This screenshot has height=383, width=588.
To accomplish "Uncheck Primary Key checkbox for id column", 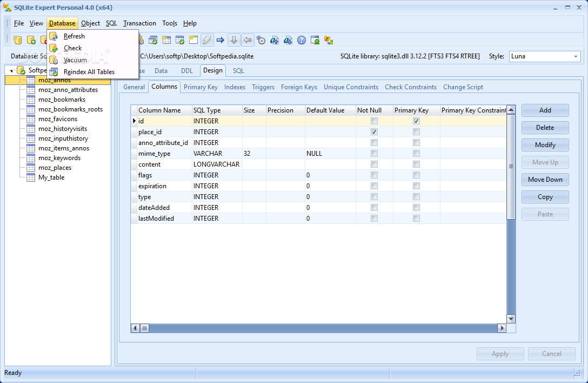I will pos(416,121).
